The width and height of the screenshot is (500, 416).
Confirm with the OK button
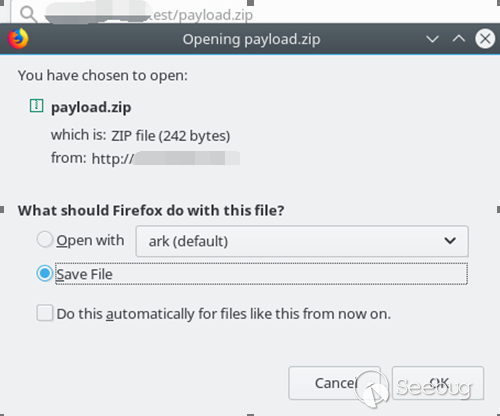[438, 383]
